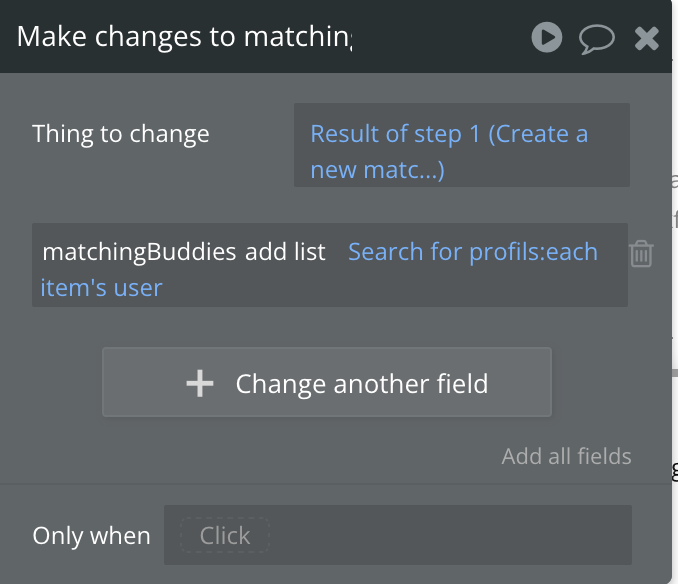Click blank space right of the Click placeholder
The image size is (678, 584).
click(450, 536)
